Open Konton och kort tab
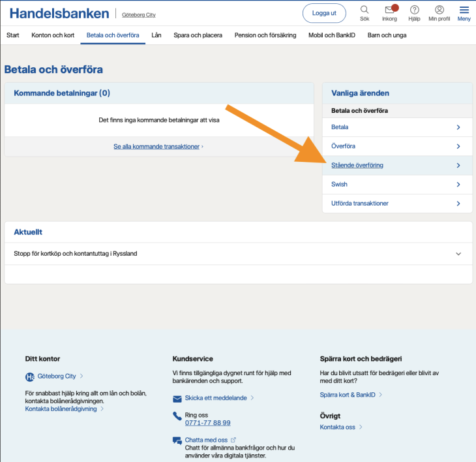 (53, 35)
